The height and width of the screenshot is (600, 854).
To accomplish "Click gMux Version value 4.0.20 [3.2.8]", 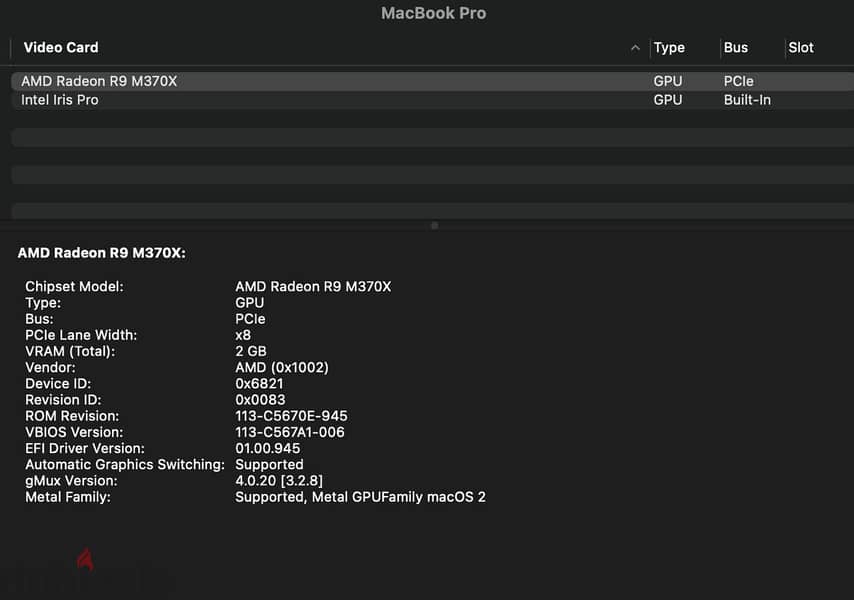I will pyautogui.click(x=279, y=481).
